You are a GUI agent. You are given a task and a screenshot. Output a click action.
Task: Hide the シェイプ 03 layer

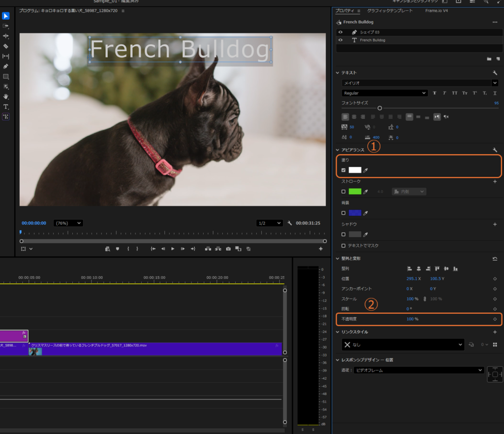click(x=341, y=32)
